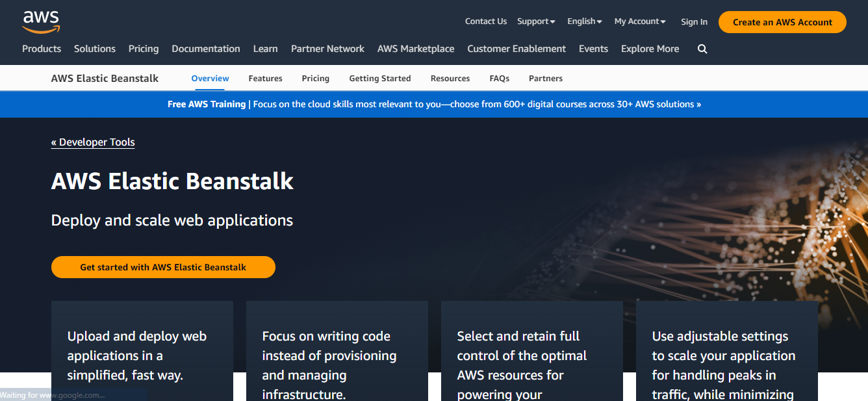The width and height of the screenshot is (868, 401).
Task: View the Partners tab
Action: 545,78
